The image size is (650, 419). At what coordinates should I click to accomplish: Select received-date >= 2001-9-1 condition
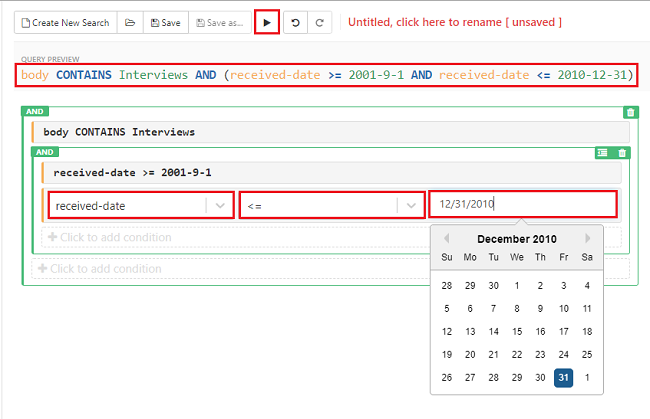pyautogui.click(x=332, y=173)
